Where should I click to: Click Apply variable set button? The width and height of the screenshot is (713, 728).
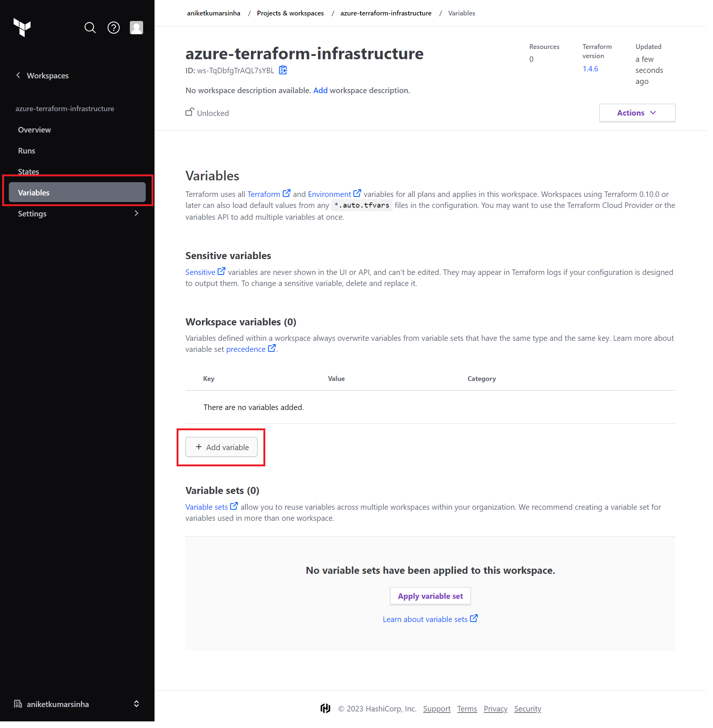coord(431,597)
